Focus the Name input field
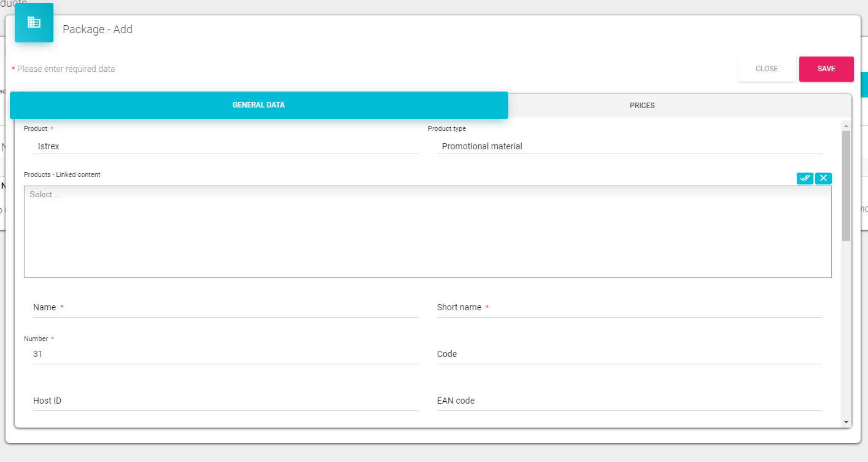 [225, 308]
